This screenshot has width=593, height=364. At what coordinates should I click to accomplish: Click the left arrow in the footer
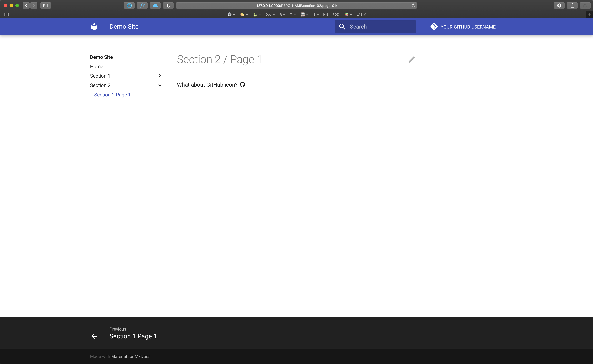click(x=94, y=336)
